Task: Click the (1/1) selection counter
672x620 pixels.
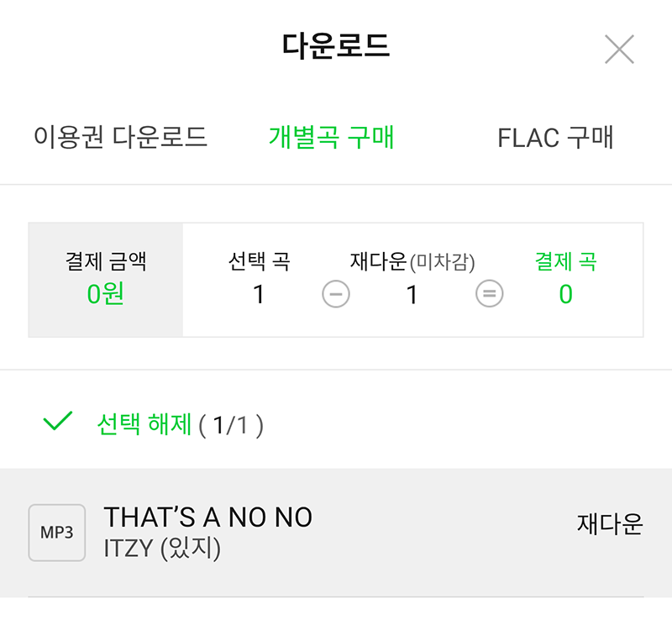Action: click(x=231, y=425)
